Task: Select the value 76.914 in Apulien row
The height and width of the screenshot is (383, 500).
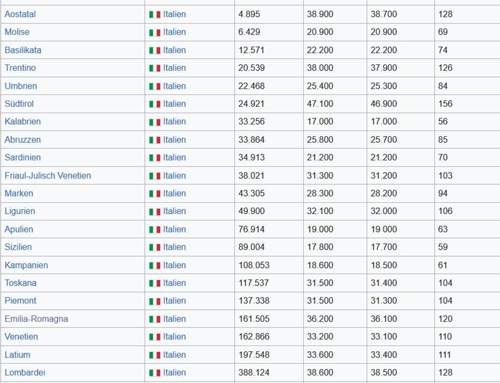Action: coord(251,229)
